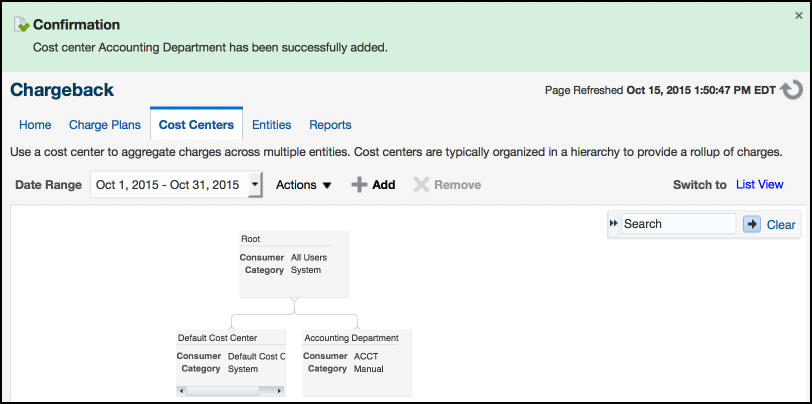Switch to List View

coord(759,185)
